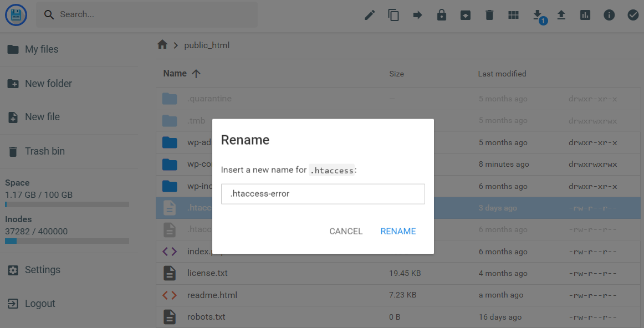Confirm with the RENAME button
This screenshot has height=328, width=644.
point(398,231)
